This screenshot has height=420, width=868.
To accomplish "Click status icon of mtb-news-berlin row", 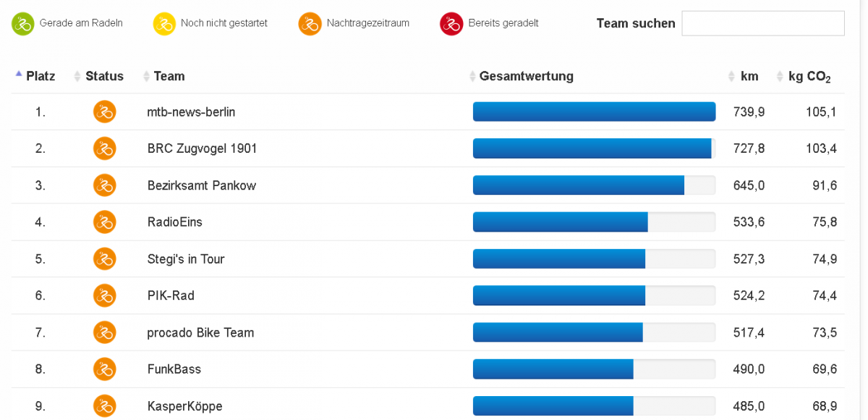I will click(105, 112).
